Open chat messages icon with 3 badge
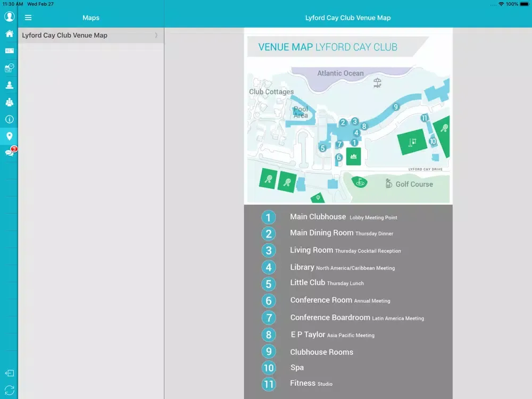This screenshot has height=399, width=532. (x=10, y=152)
